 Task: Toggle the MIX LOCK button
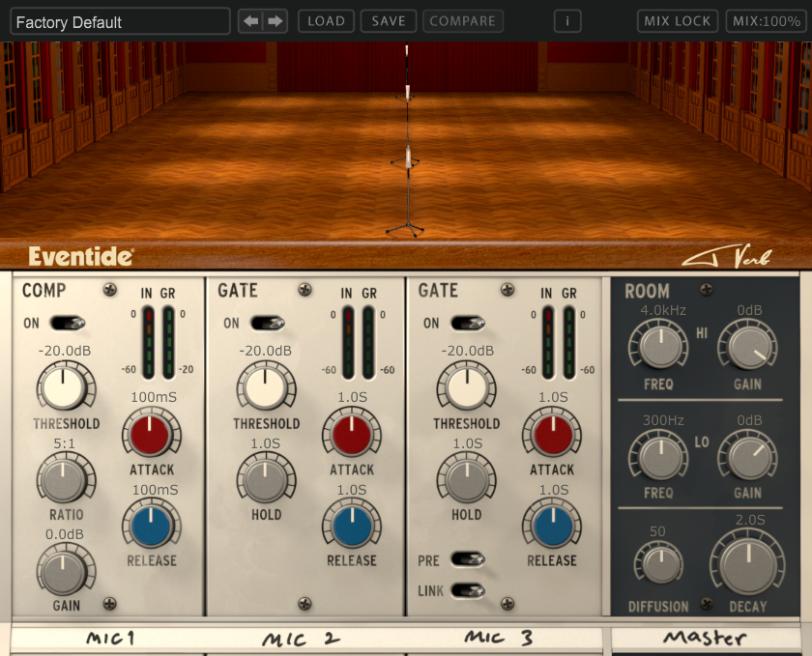678,21
